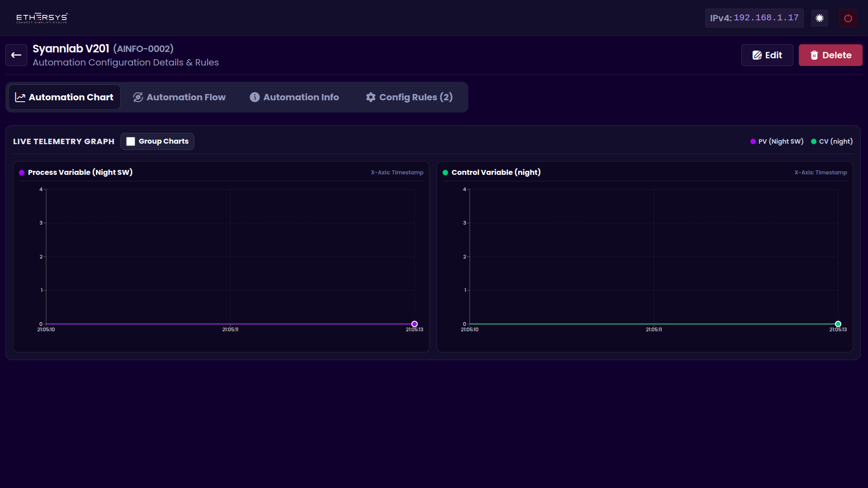The height and width of the screenshot is (488, 868).
Task: Click X-Axis: Timestamp label on Process Variable chart
Action: tap(397, 173)
